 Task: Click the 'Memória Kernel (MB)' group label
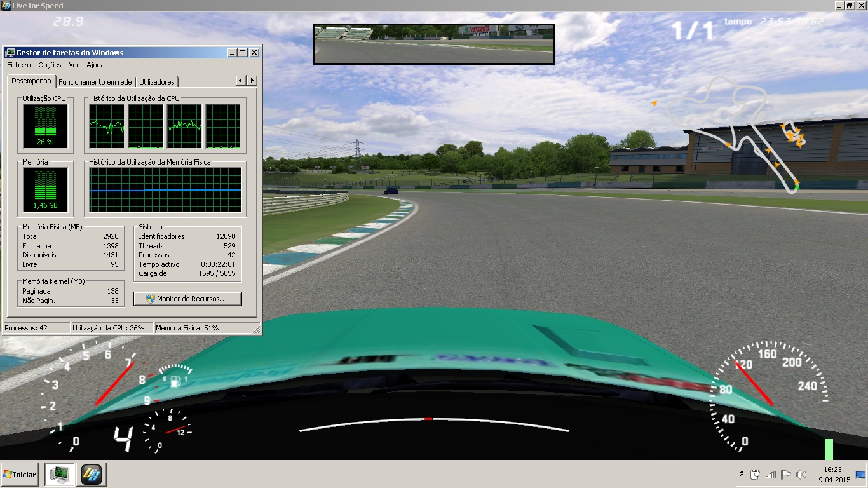(53, 281)
